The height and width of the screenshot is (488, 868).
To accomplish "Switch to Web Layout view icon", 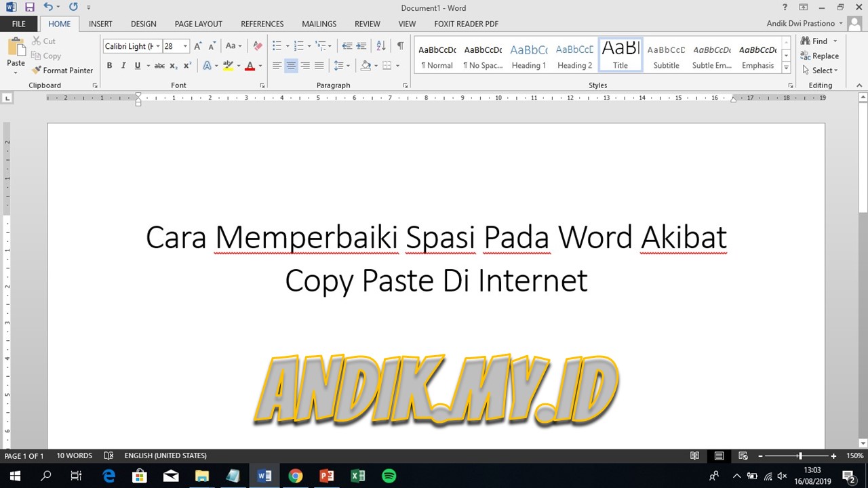I will tap(743, 456).
